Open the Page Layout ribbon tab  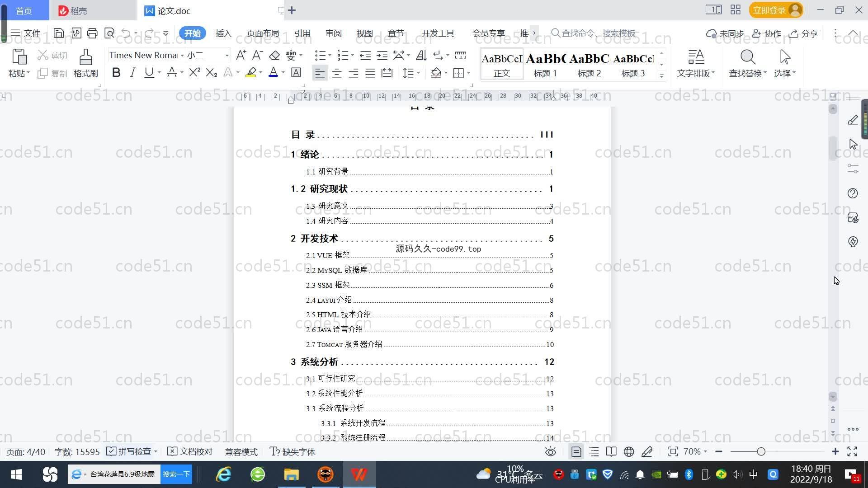coord(263,33)
